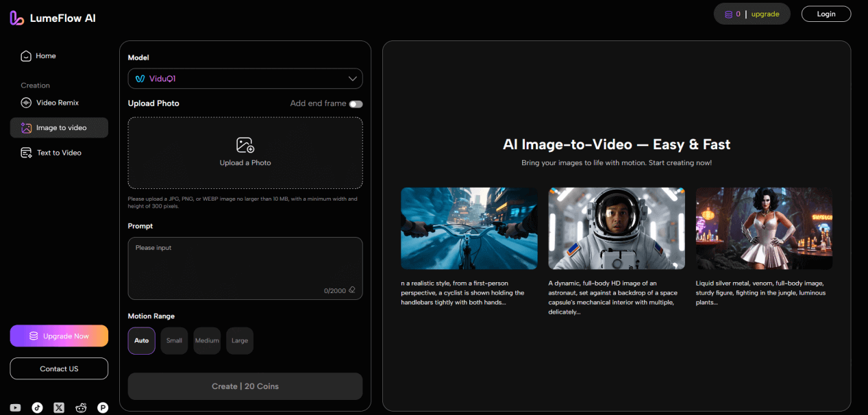868x415 pixels.
Task: Select Medium motion range
Action: pyautogui.click(x=207, y=340)
